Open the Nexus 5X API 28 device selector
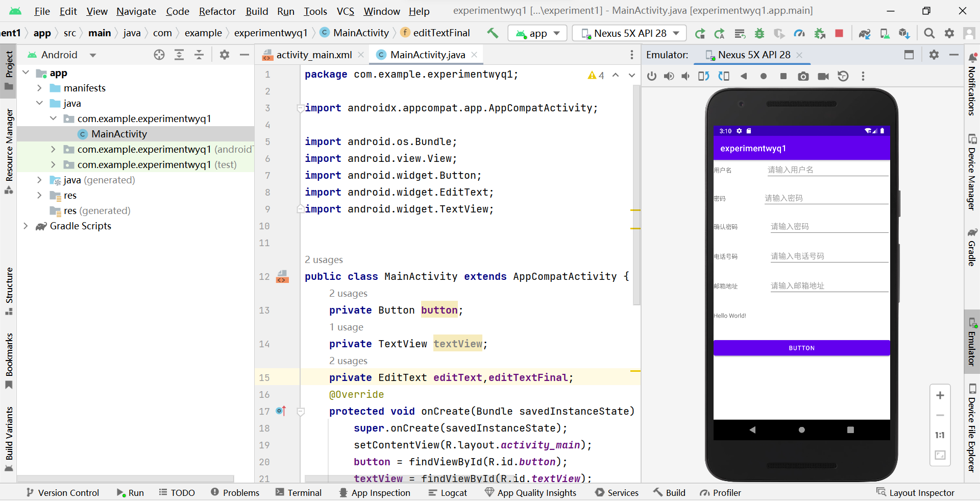The width and height of the screenshot is (980, 501). 629,33
